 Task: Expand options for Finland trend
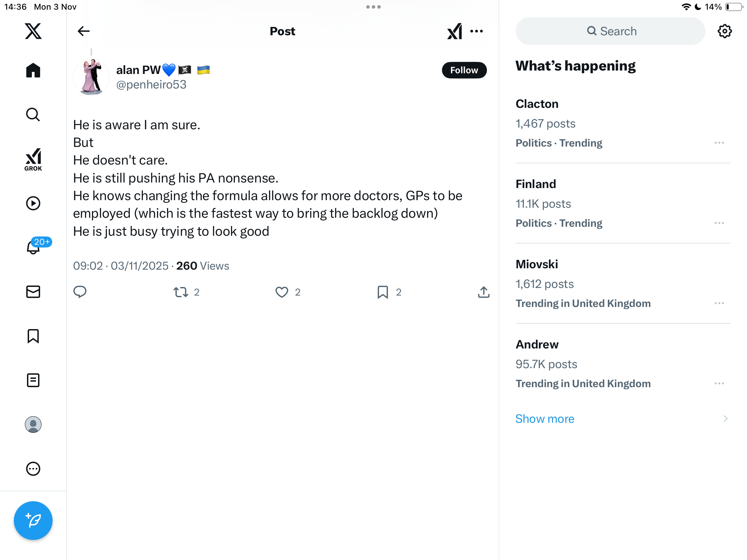point(719,223)
